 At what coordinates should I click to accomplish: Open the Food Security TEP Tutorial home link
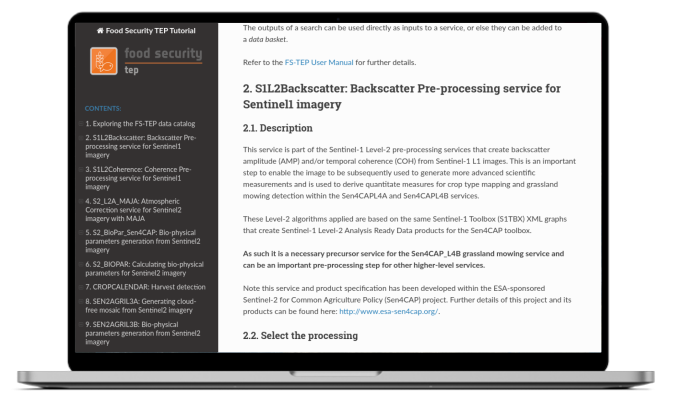pos(146,31)
